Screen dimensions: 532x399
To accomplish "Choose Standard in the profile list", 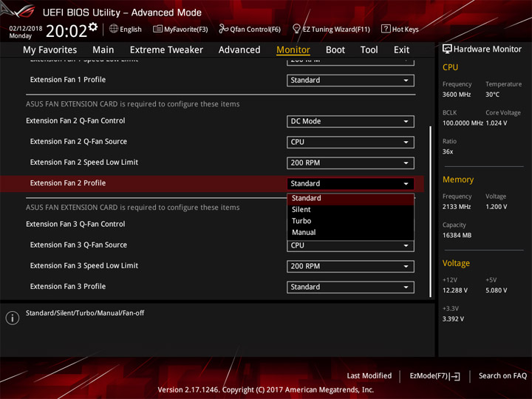I will click(x=350, y=198).
